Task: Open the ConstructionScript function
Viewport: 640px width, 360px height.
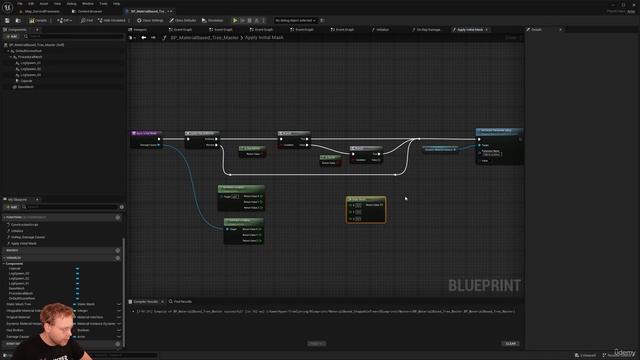Action: (x=24, y=225)
